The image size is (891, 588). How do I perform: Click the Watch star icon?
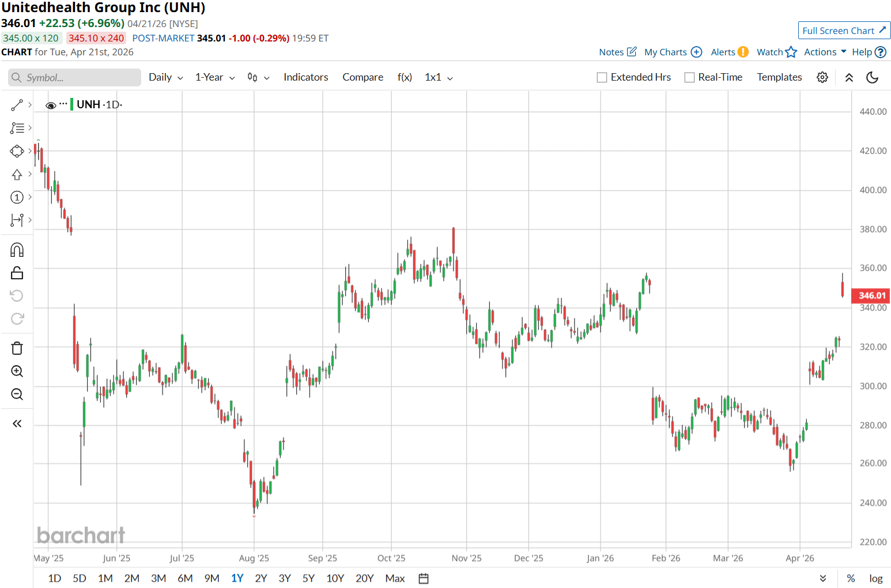click(791, 52)
